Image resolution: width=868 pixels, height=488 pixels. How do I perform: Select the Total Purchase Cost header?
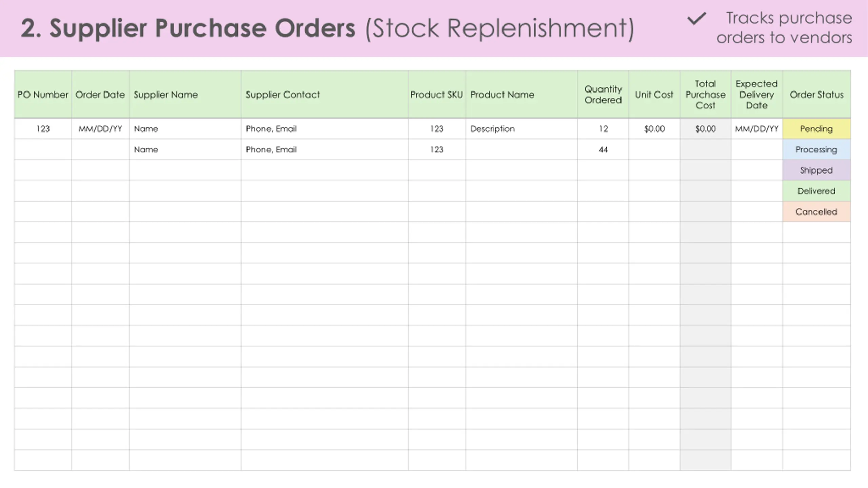(706, 95)
